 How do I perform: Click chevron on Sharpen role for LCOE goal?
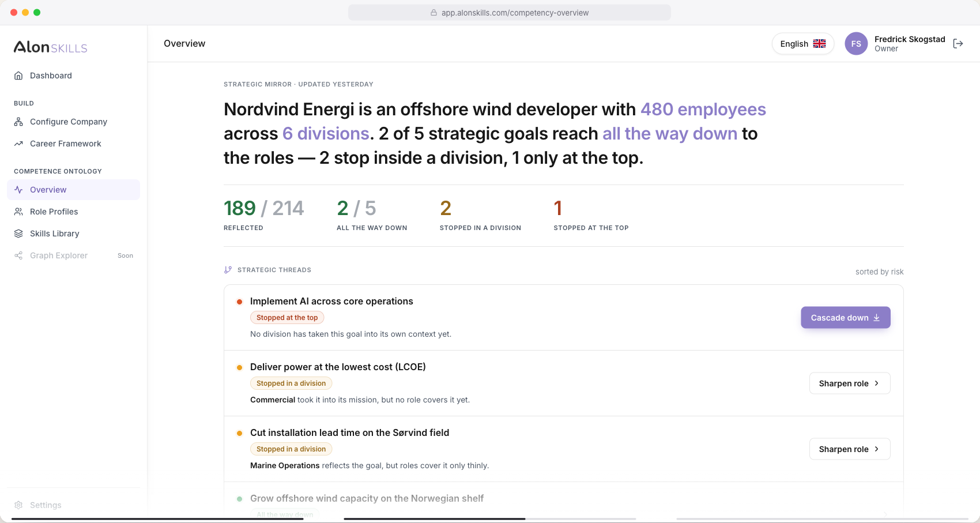click(x=876, y=383)
